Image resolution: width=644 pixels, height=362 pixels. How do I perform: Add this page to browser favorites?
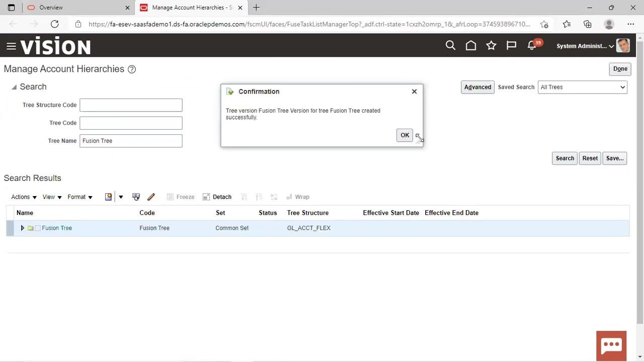(544, 24)
